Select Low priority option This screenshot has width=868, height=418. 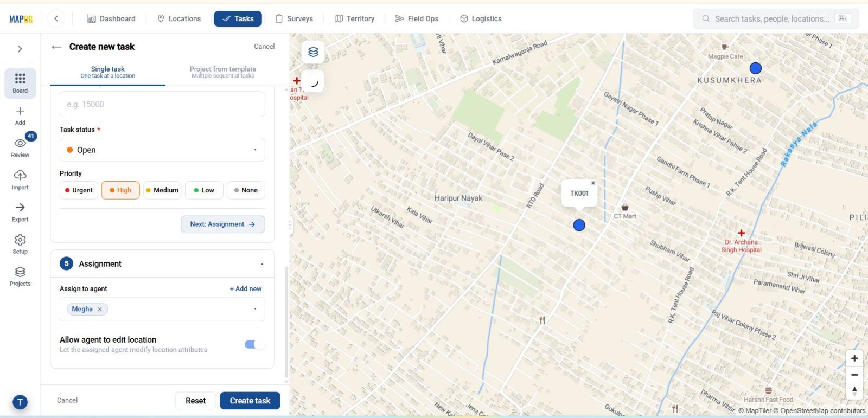(x=204, y=190)
